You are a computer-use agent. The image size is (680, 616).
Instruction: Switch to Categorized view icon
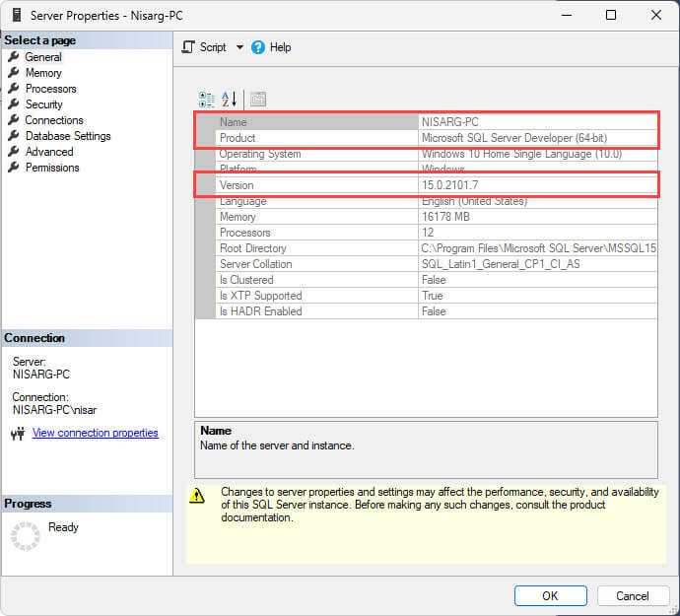point(206,100)
